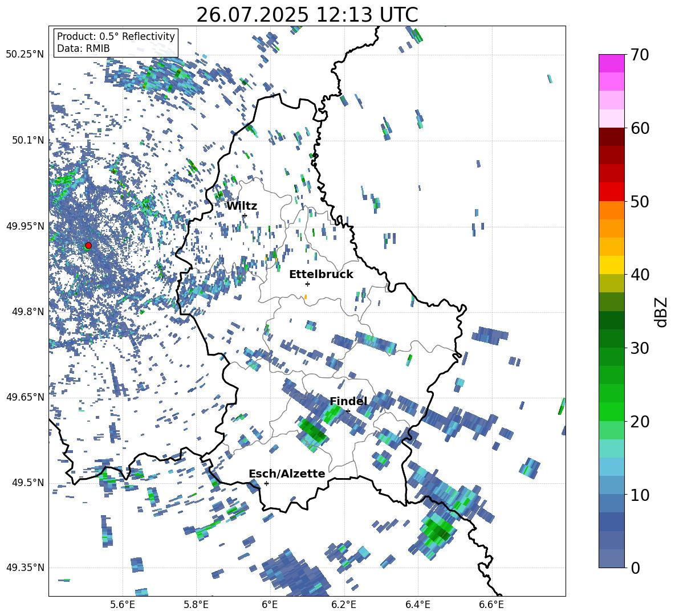Click the magenta top colorbar segment
This screenshot has height=616, width=675.
click(x=611, y=63)
